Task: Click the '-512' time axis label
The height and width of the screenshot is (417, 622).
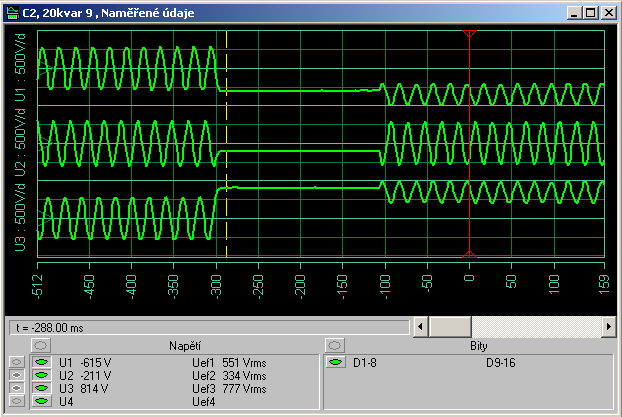Action: [38, 286]
